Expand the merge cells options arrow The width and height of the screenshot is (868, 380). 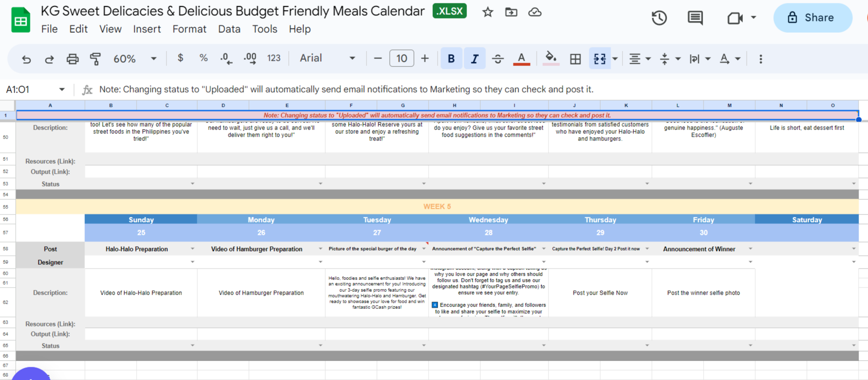click(615, 59)
